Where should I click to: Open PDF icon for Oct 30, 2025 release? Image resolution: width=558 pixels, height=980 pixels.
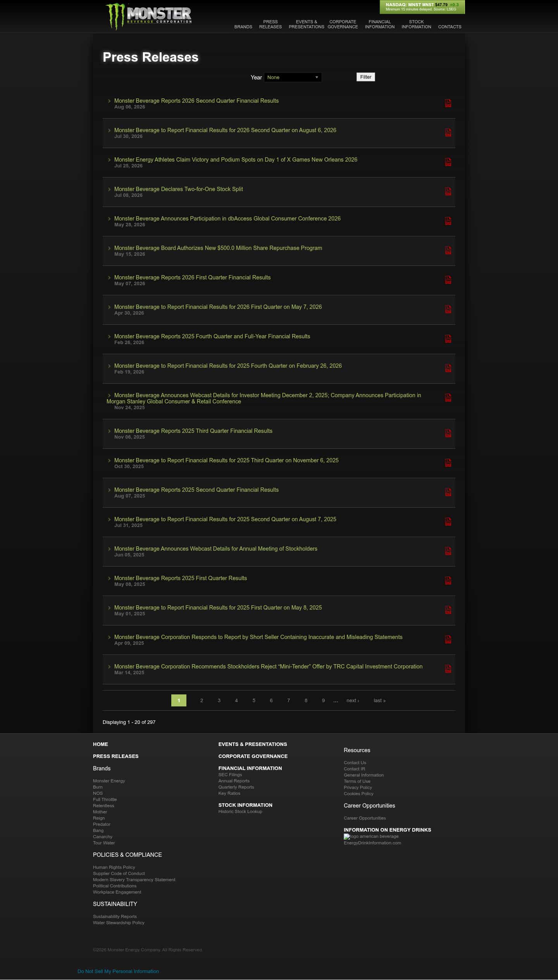(x=448, y=463)
